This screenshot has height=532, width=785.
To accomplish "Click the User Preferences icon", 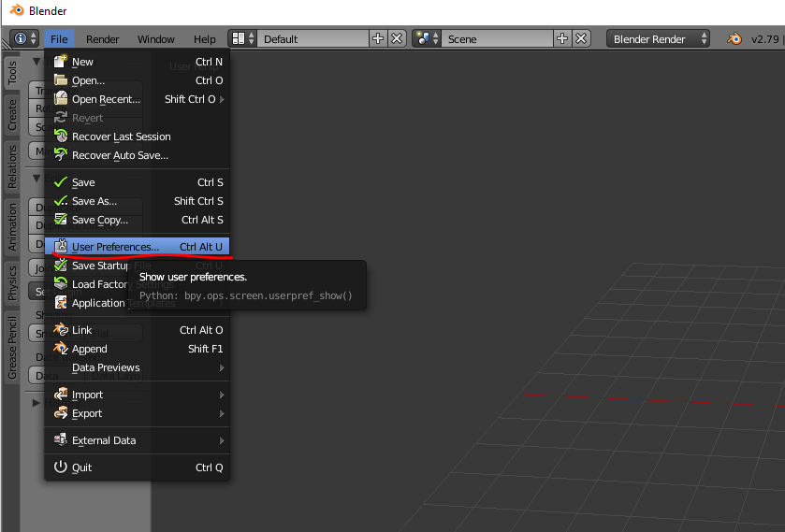I will (61, 246).
